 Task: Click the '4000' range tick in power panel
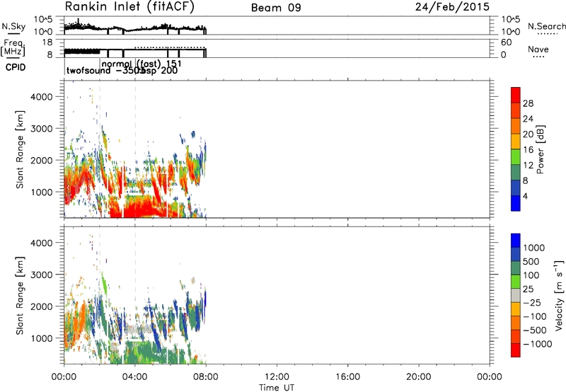click(42, 97)
